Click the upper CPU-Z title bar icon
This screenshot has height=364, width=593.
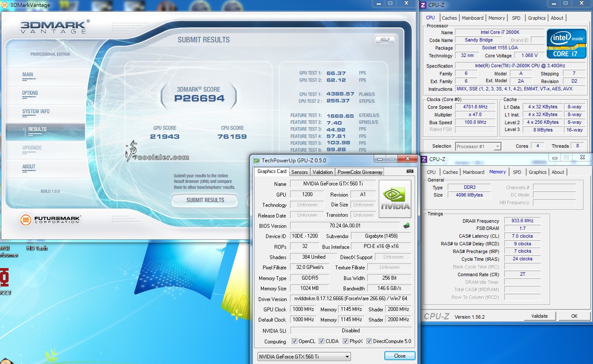(x=423, y=5)
